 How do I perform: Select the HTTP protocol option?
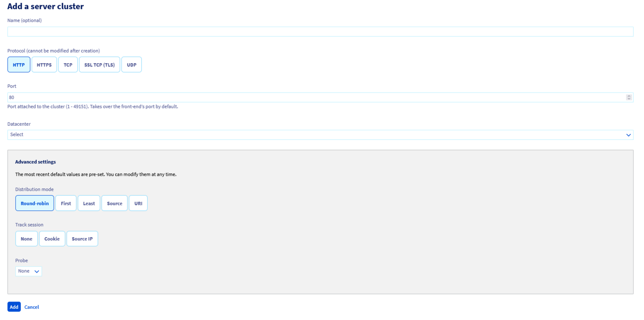tap(18, 64)
